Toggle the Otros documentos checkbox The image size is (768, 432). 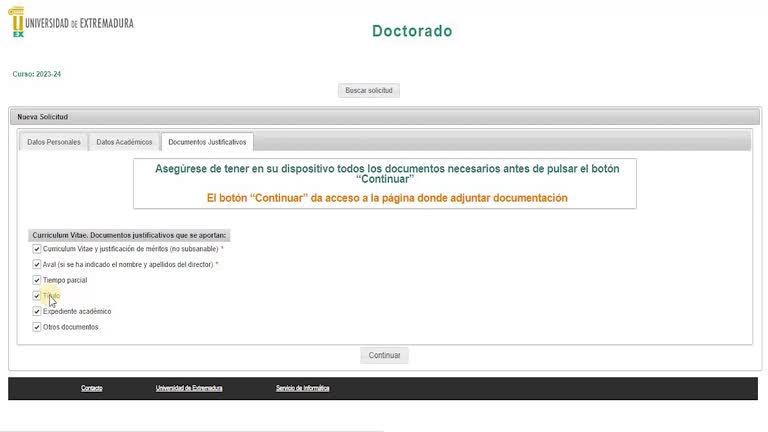pyautogui.click(x=37, y=327)
